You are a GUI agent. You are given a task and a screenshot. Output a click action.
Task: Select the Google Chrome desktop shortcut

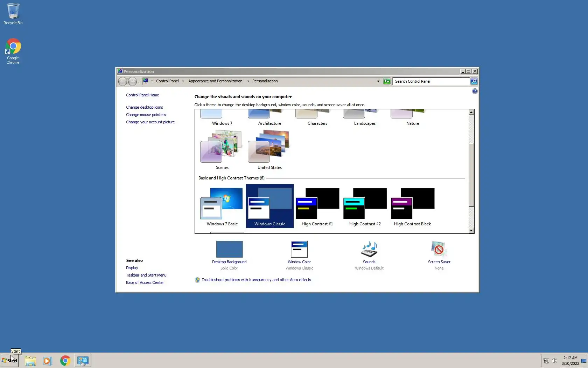[13, 51]
